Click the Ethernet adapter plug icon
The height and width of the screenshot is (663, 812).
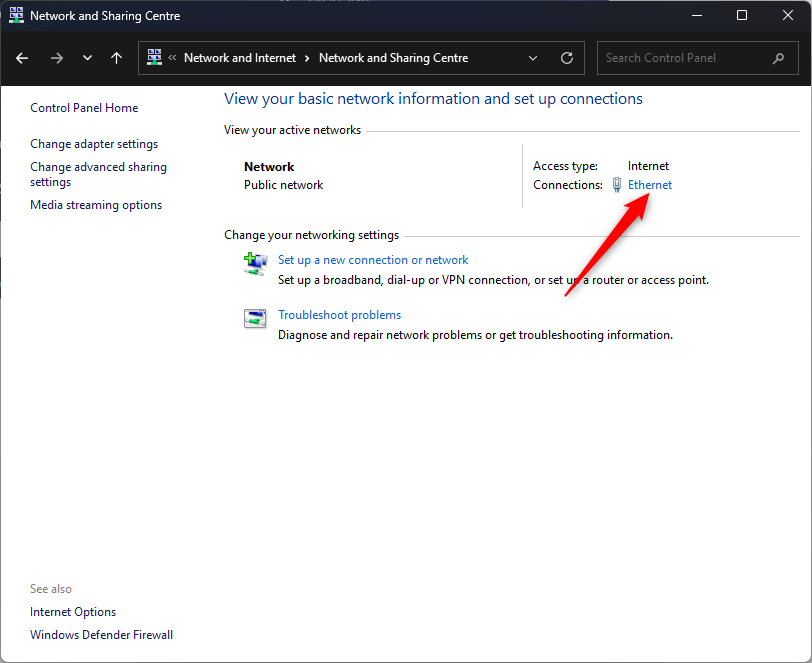pos(616,185)
